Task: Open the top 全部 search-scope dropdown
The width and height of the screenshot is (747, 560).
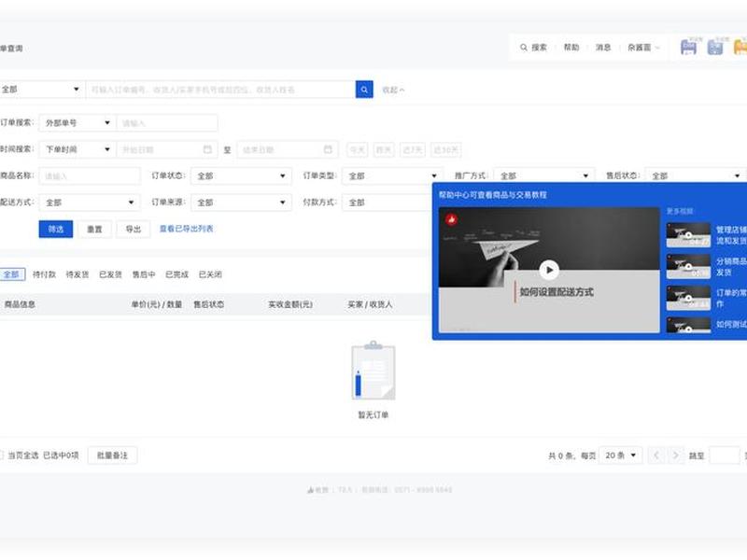Action: 40,90
